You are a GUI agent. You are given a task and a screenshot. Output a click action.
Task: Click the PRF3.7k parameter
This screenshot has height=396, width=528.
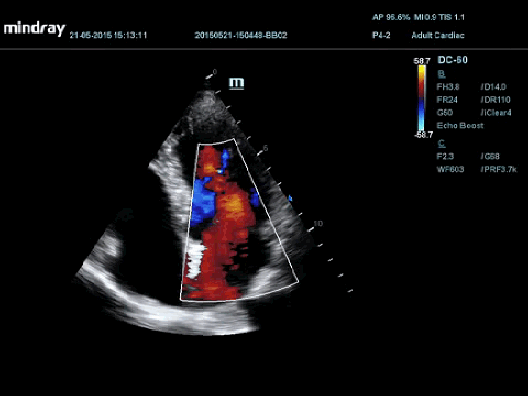coord(499,169)
